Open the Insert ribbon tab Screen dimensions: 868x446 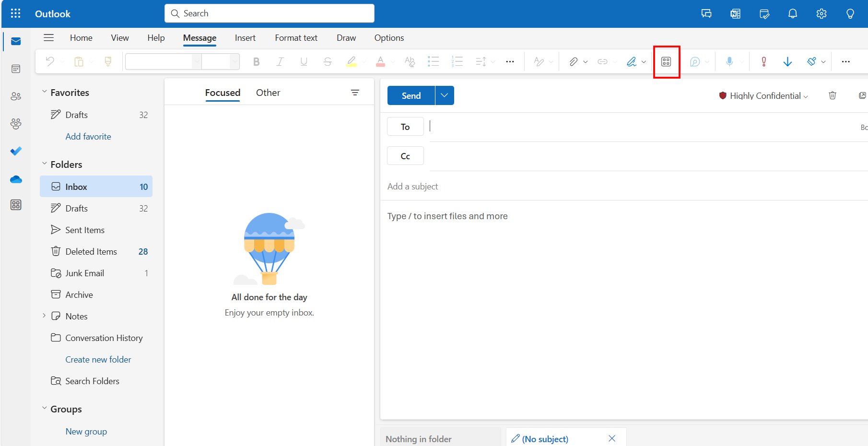(x=245, y=38)
